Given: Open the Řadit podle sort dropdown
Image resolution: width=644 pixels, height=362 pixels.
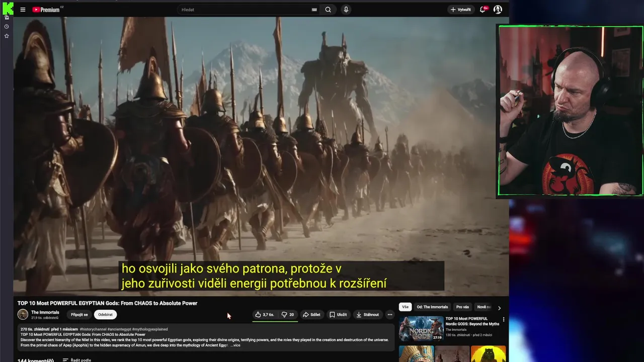Looking at the screenshot, I should [x=77, y=360].
